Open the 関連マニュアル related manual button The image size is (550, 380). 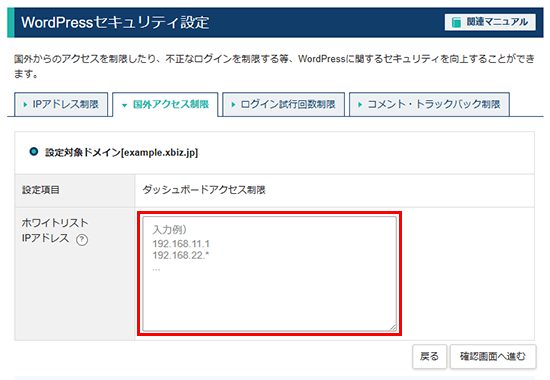490,22
